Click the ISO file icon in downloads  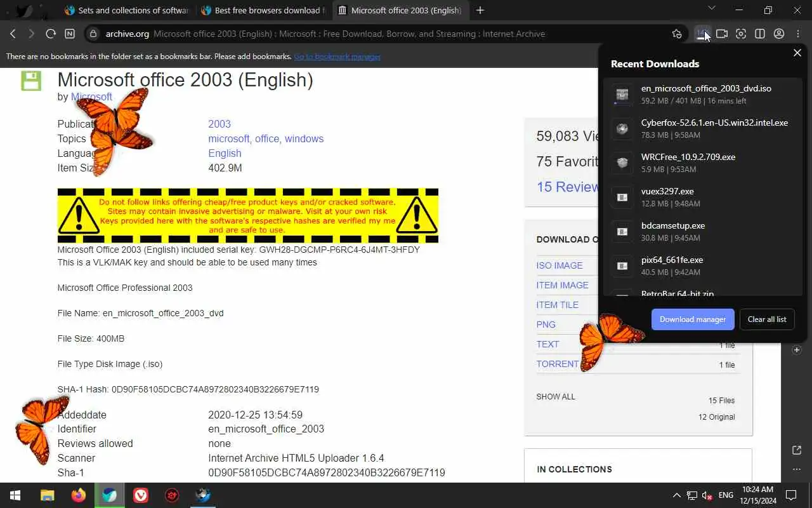[x=622, y=95]
